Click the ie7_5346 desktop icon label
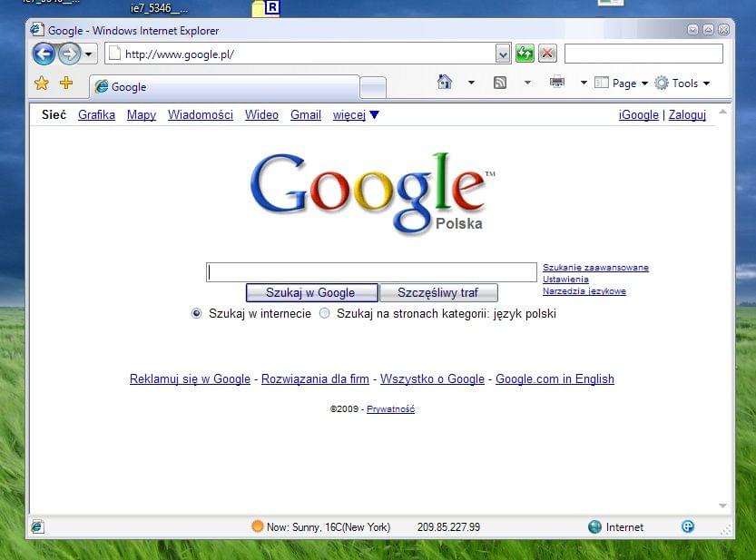Viewport: 756px width, 560px height. click(159, 8)
